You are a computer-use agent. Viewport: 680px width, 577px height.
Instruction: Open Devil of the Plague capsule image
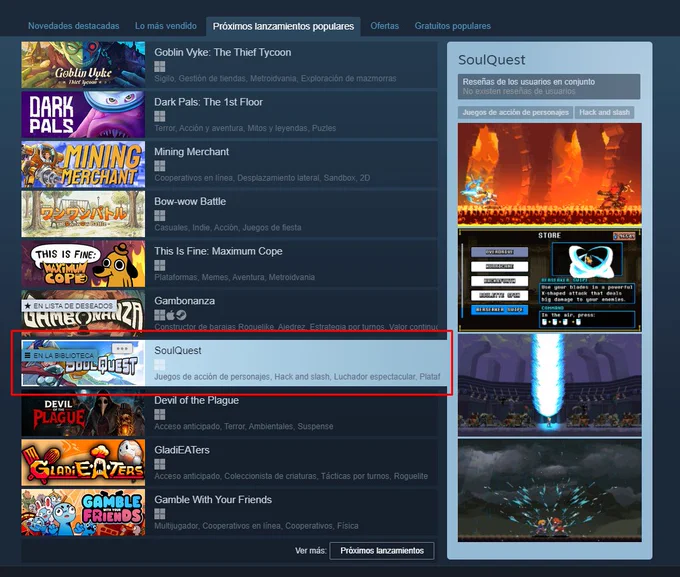(83, 413)
